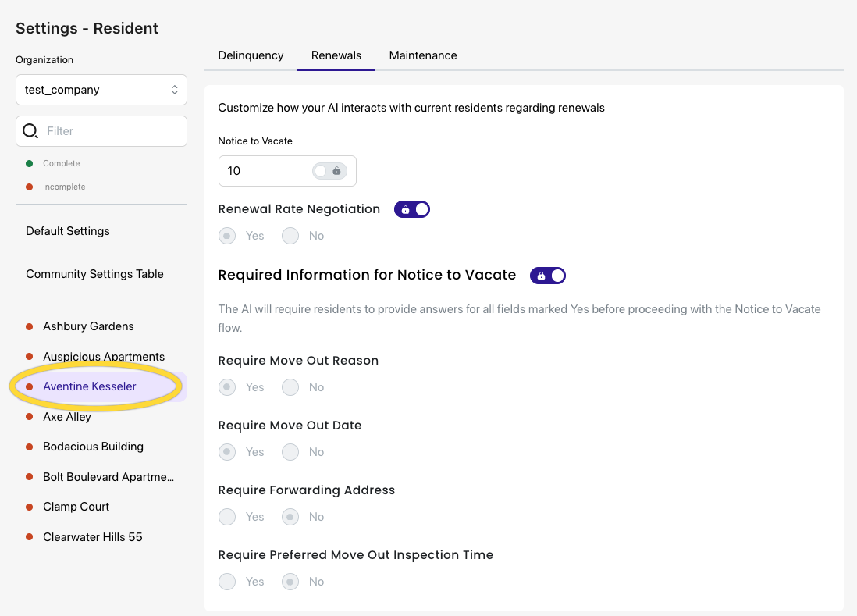
Task: Click the Settings - Resident heading
Action: coord(87,28)
